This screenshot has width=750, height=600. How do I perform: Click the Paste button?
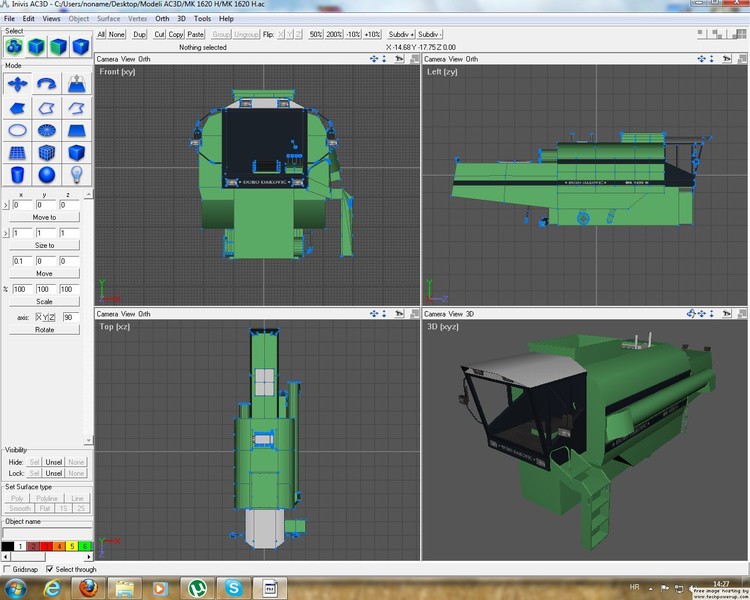(x=195, y=34)
